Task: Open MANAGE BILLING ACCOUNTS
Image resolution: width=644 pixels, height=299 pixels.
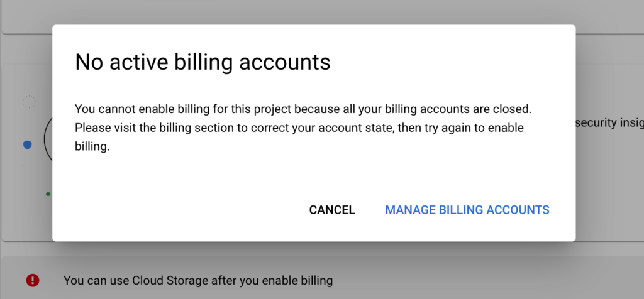Action: 467,210
